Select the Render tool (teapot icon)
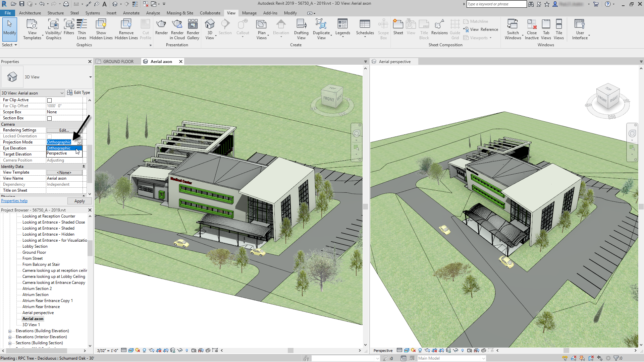Image resolution: width=644 pixels, height=362 pixels. click(x=161, y=27)
